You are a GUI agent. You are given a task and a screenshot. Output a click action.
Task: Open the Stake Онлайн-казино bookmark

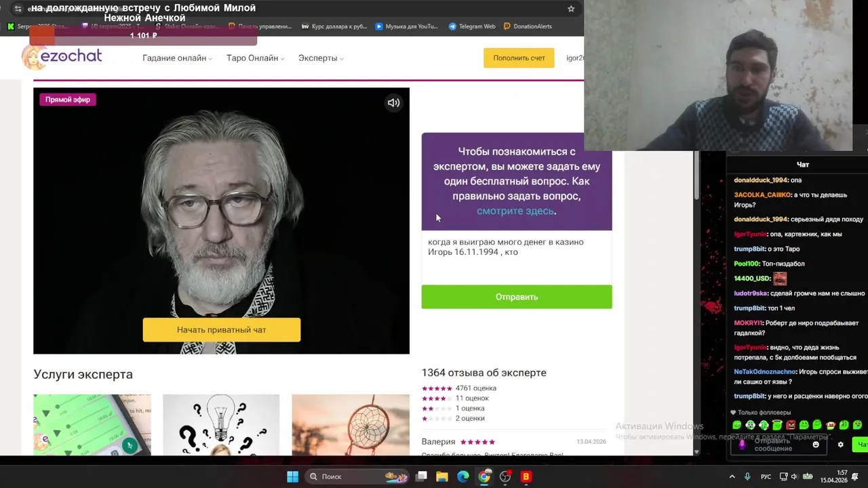tap(186, 26)
